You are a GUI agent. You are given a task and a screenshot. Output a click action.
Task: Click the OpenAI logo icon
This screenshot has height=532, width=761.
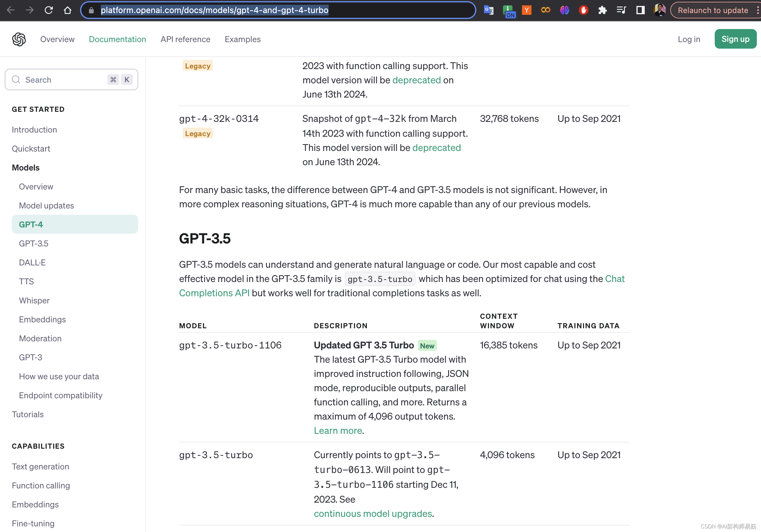pos(19,39)
